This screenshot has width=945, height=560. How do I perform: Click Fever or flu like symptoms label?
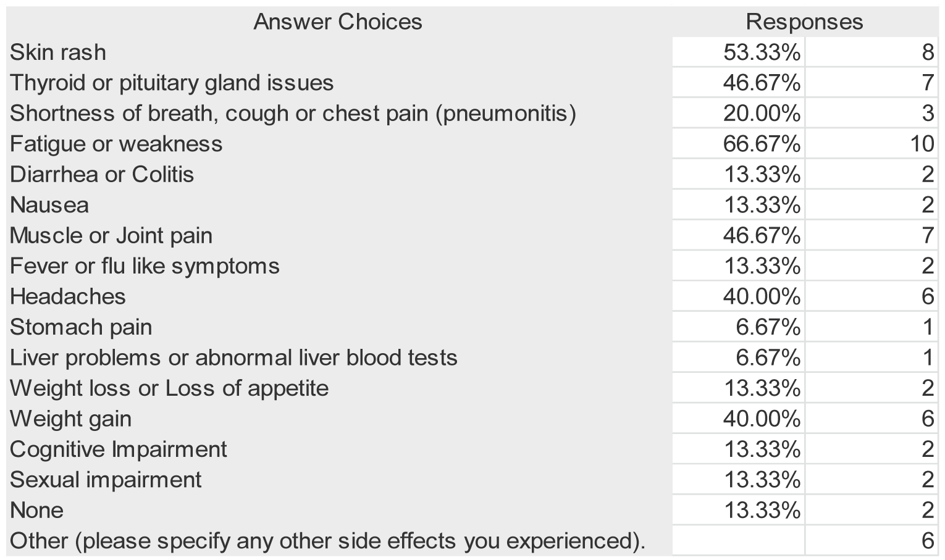pos(145,266)
